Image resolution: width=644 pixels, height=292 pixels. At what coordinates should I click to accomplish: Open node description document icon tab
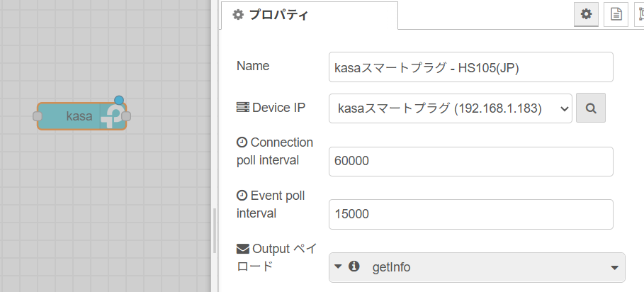(x=616, y=14)
